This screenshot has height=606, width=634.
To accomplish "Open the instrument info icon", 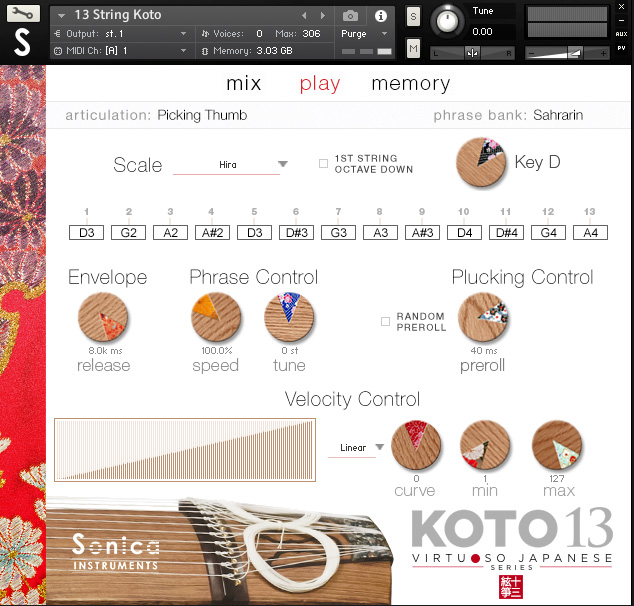I will coord(380,16).
